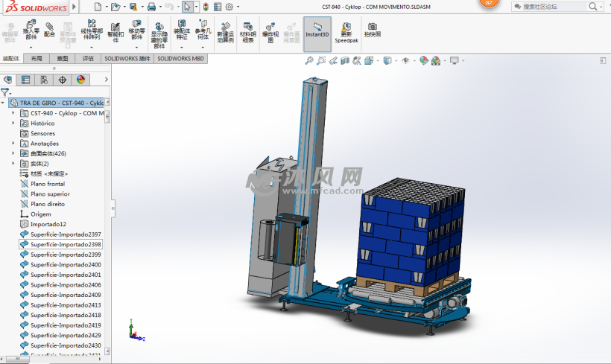Open the Display Style dropdown
Screen dimensions: 611x364
tap(396, 61)
